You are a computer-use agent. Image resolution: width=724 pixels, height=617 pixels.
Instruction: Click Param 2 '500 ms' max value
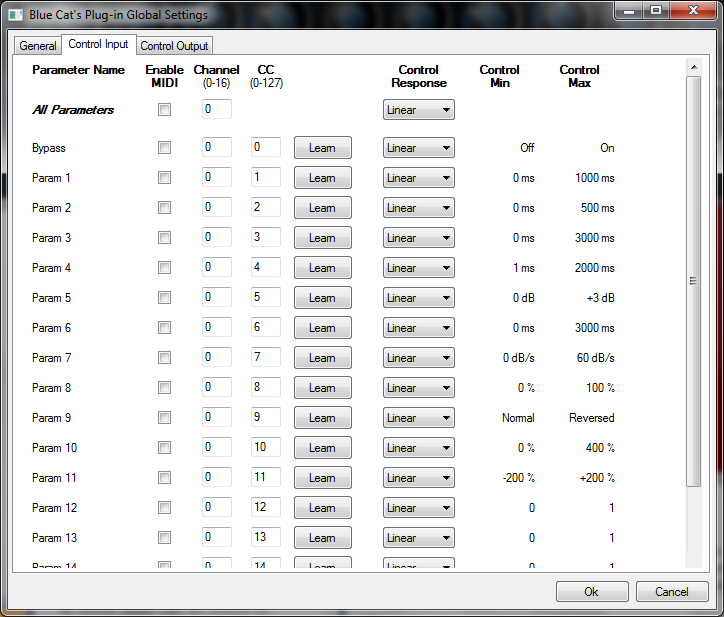point(597,208)
